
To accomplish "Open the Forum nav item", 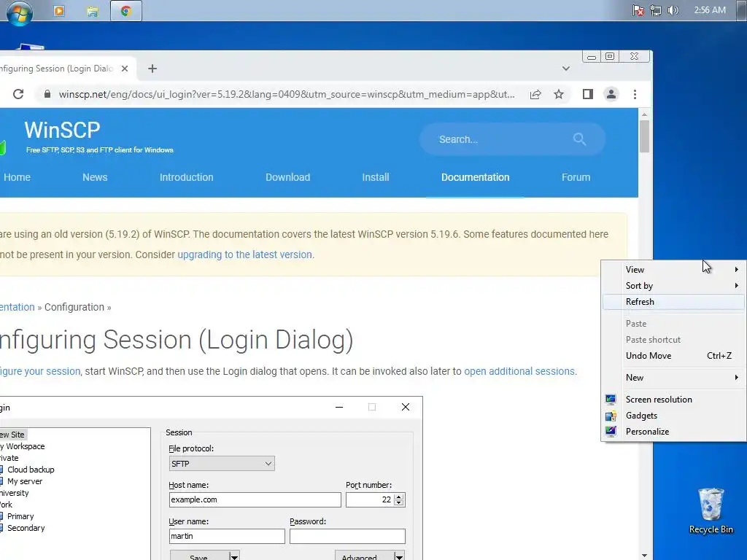I will pyautogui.click(x=576, y=177).
